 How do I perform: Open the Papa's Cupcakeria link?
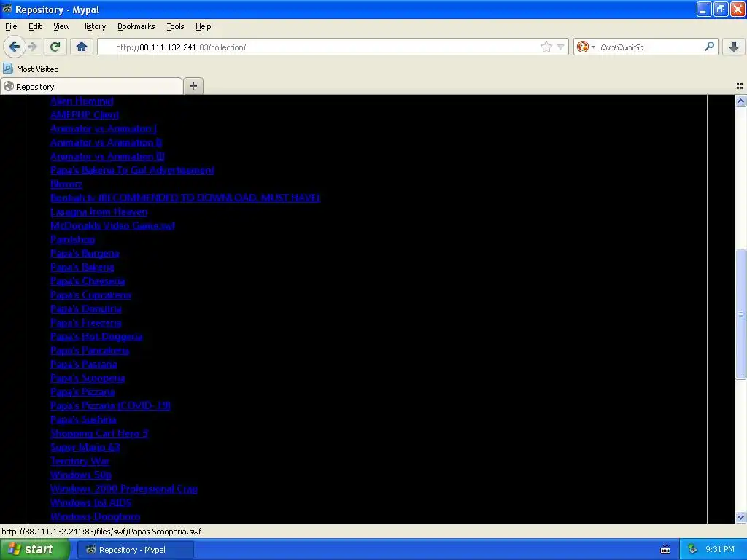pos(90,295)
